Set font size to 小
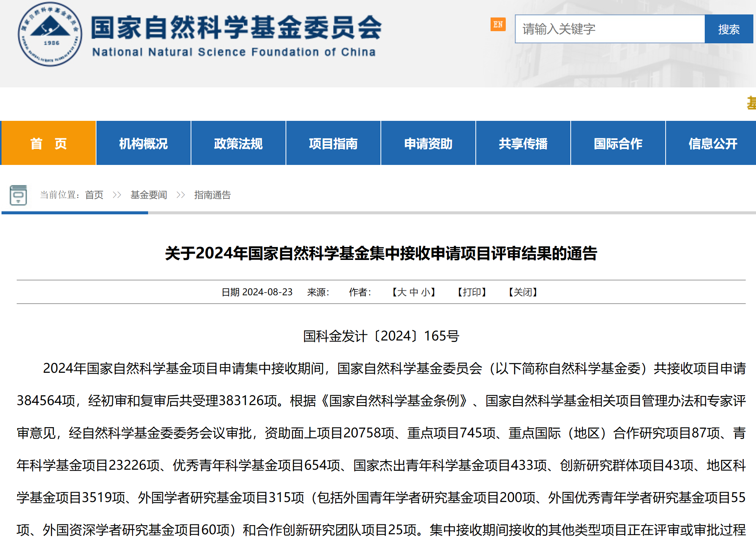Screen dimensions: 756x540 pyautogui.click(x=426, y=292)
